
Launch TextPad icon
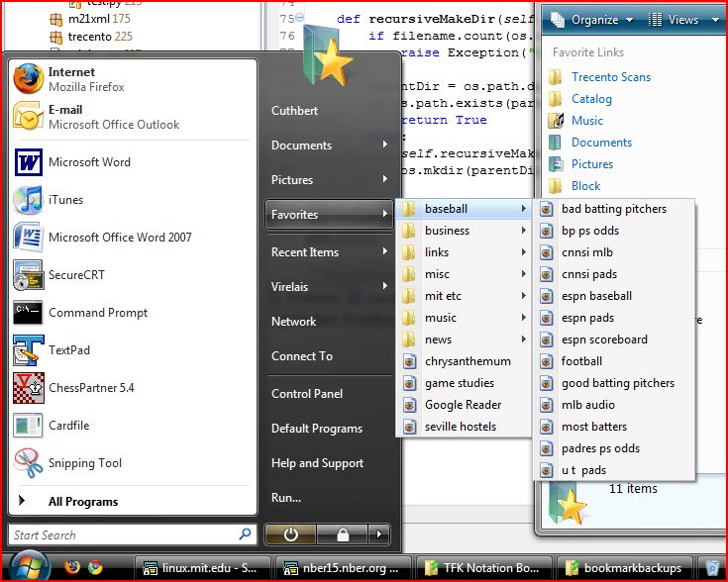click(x=29, y=350)
